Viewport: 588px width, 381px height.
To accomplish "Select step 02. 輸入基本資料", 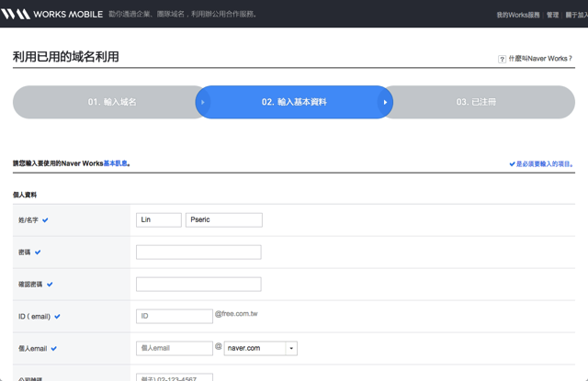I will [x=294, y=102].
